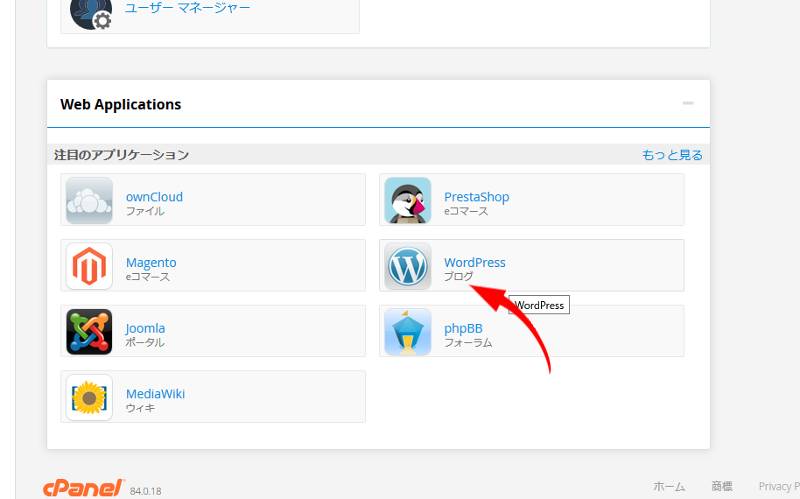Open the PrestaShop penguin icon

[x=408, y=201]
